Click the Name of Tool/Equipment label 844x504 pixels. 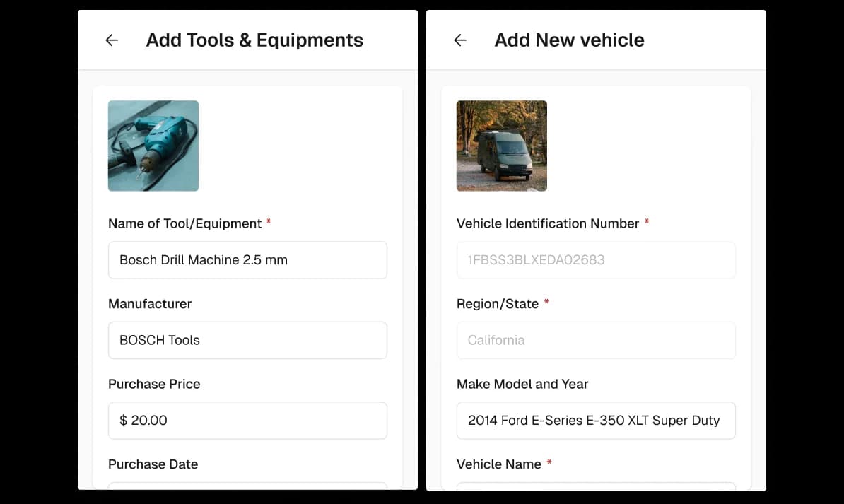click(x=187, y=223)
